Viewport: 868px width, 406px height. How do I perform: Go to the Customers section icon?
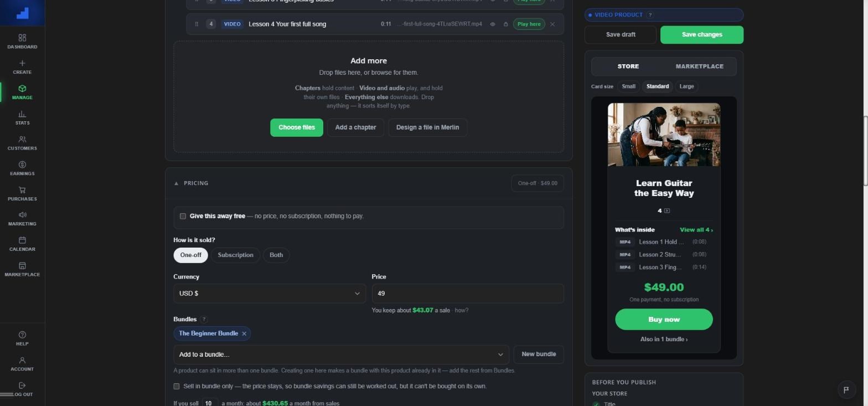22,139
